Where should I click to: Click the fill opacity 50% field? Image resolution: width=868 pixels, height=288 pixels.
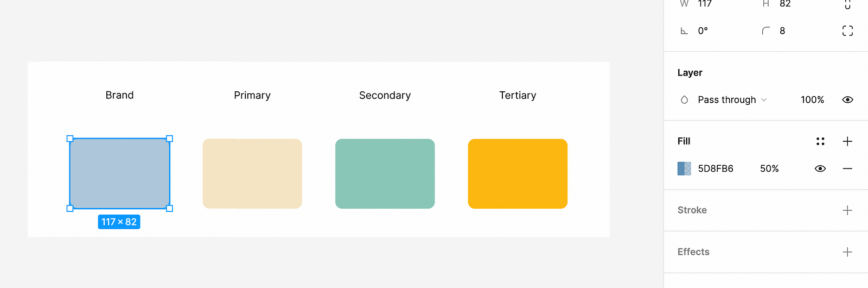tap(769, 168)
